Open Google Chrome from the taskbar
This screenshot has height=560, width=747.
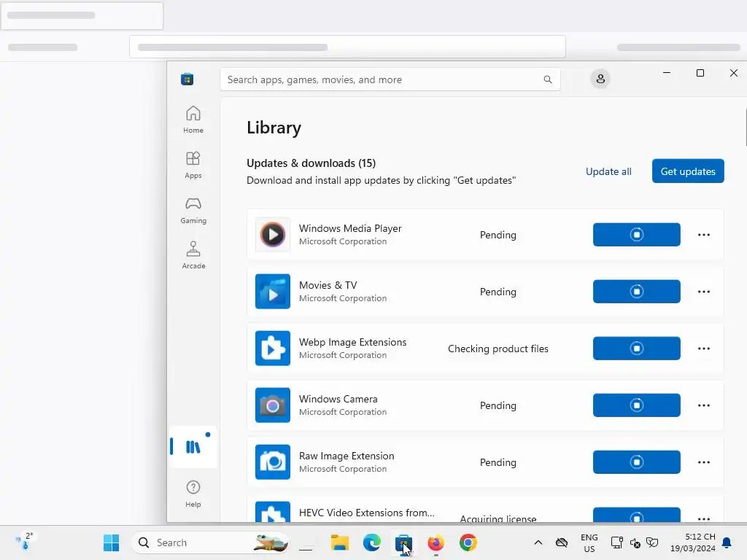pos(468,542)
